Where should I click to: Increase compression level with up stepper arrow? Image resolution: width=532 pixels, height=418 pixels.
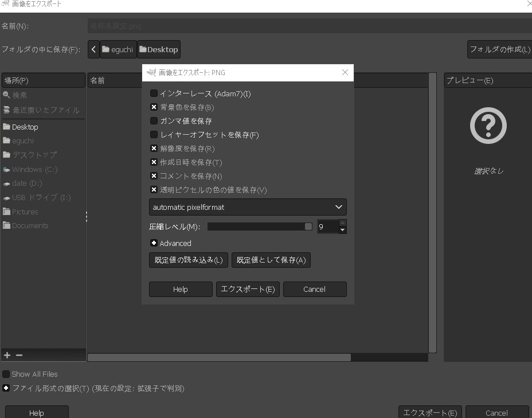click(342, 223)
